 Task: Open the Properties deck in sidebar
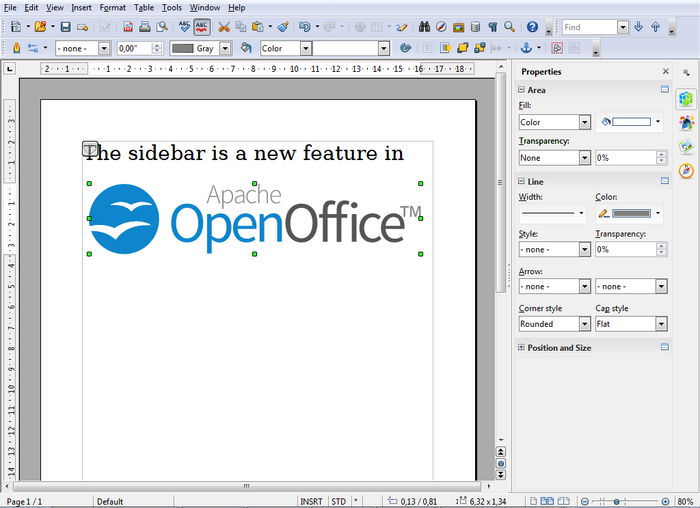click(x=686, y=98)
